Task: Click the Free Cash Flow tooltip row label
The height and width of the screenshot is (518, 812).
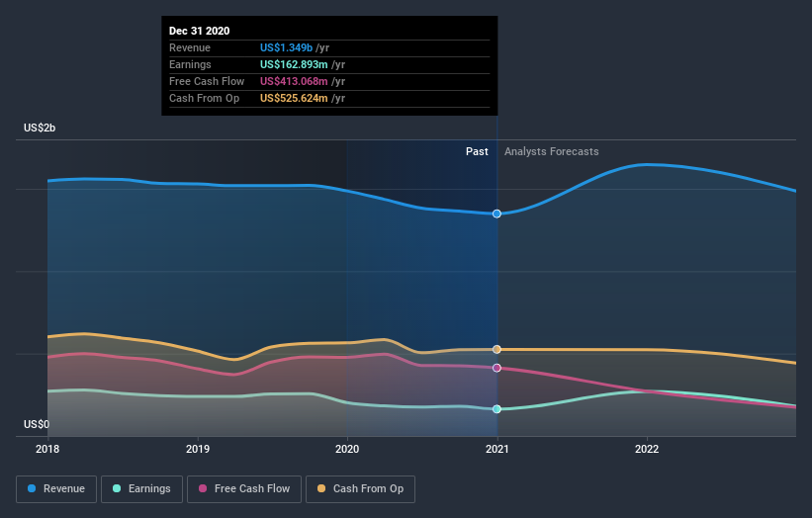Action: click(x=207, y=81)
